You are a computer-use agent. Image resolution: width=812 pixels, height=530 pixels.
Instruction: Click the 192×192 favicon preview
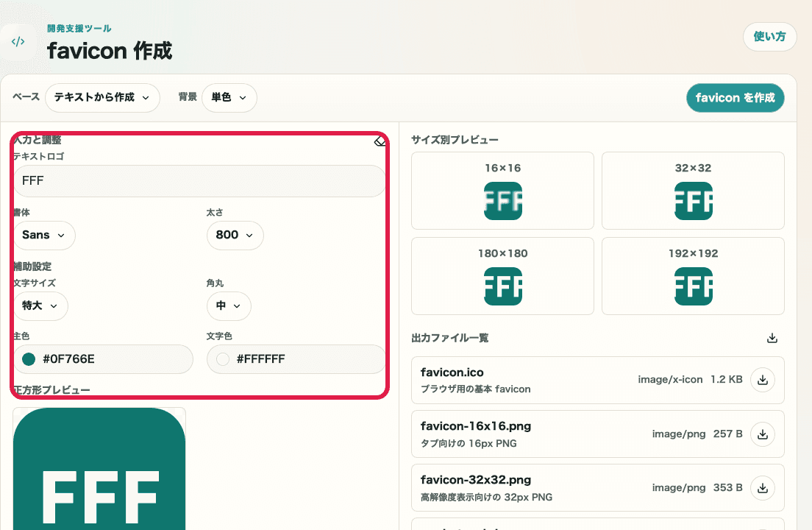click(693, 286)
